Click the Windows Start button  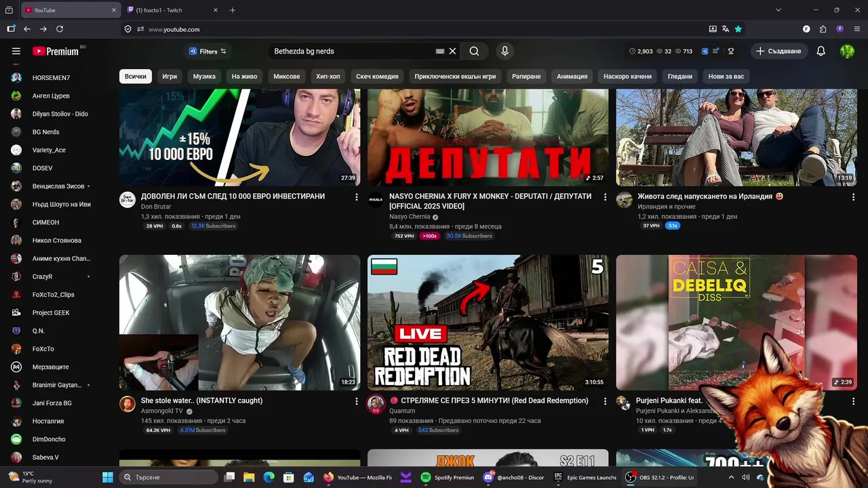click(108, 477)
